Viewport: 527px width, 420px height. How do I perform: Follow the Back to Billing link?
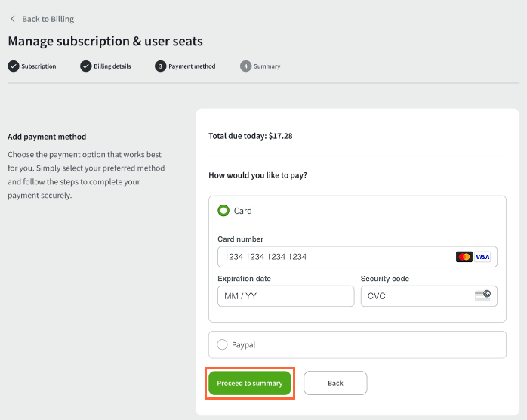[48, 19]
